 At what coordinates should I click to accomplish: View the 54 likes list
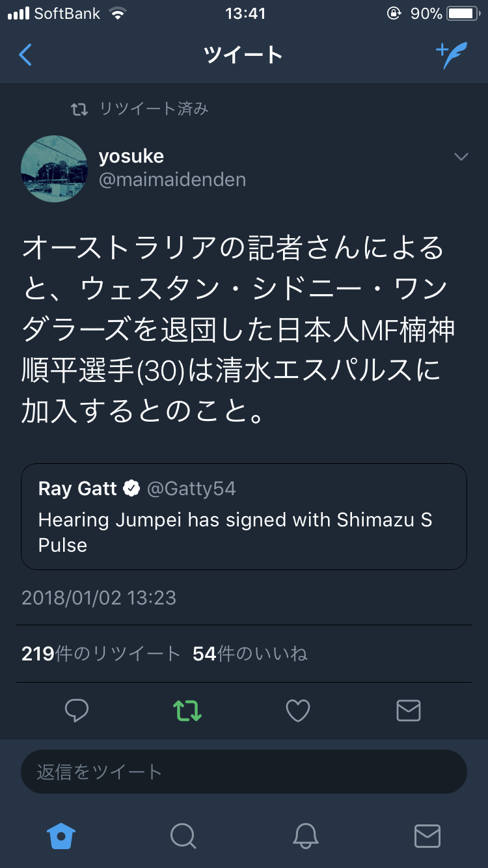(250, 654)
